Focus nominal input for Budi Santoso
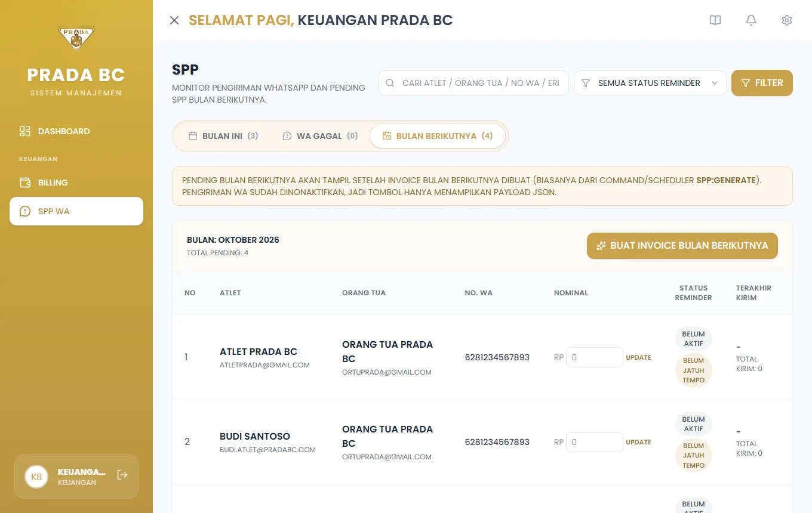The width and height of the screenshot is (812, 513). (x=595, y=442)
